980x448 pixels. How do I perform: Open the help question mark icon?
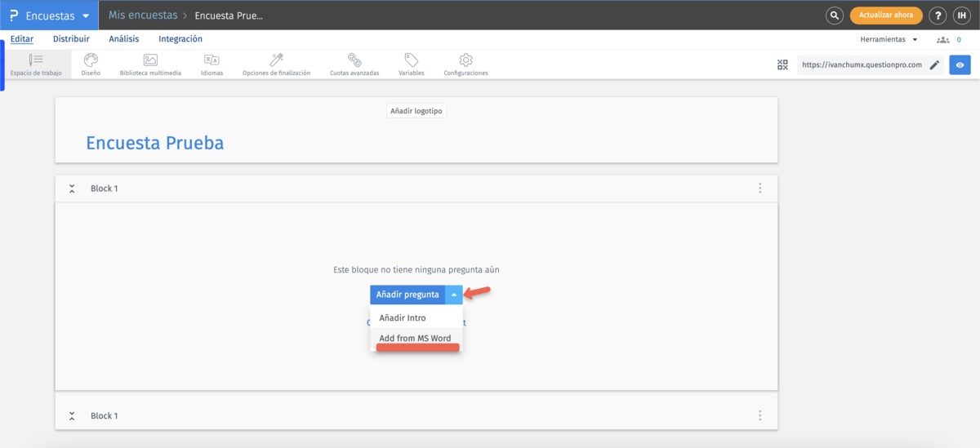click(x=938, y=16)
